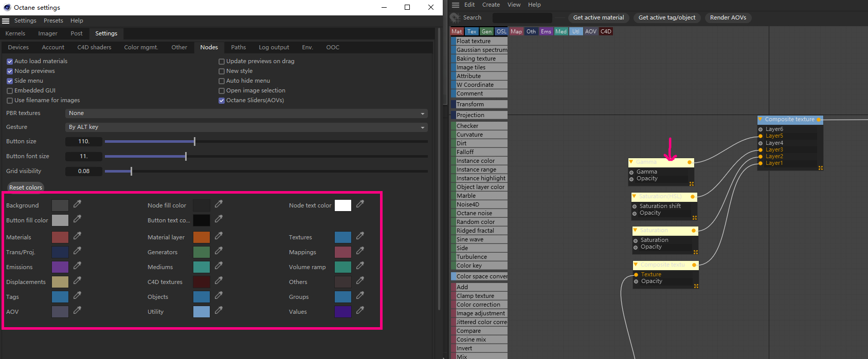Screen dimensions: 868x359
Task: Expand corner handle of Gamma node
Action: (x=692, y=184)
